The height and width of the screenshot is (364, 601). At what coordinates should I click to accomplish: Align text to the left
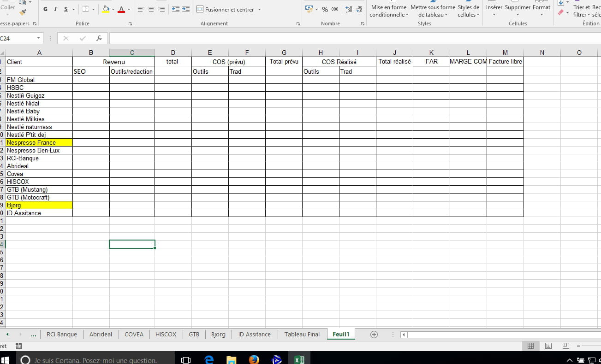[x=141, y=9]
